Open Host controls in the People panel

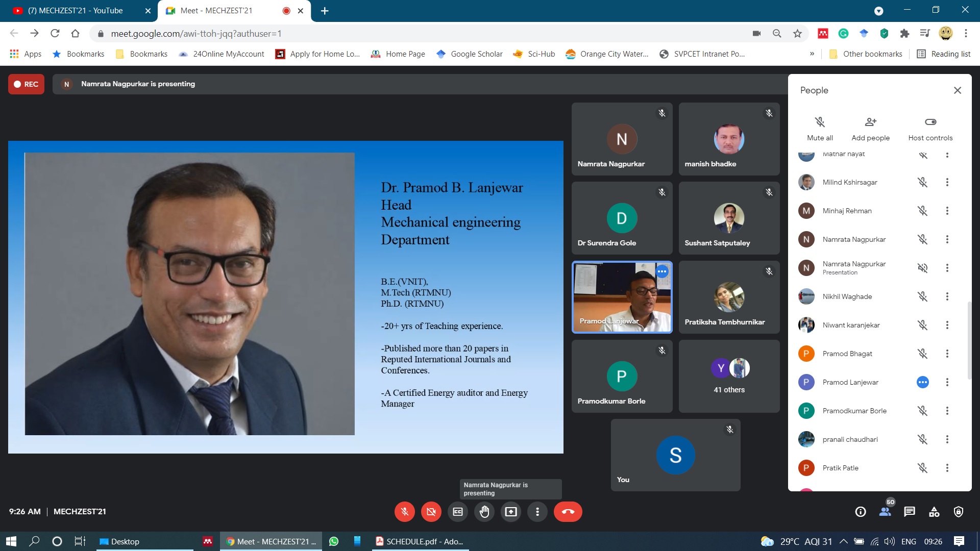[930, 129]
